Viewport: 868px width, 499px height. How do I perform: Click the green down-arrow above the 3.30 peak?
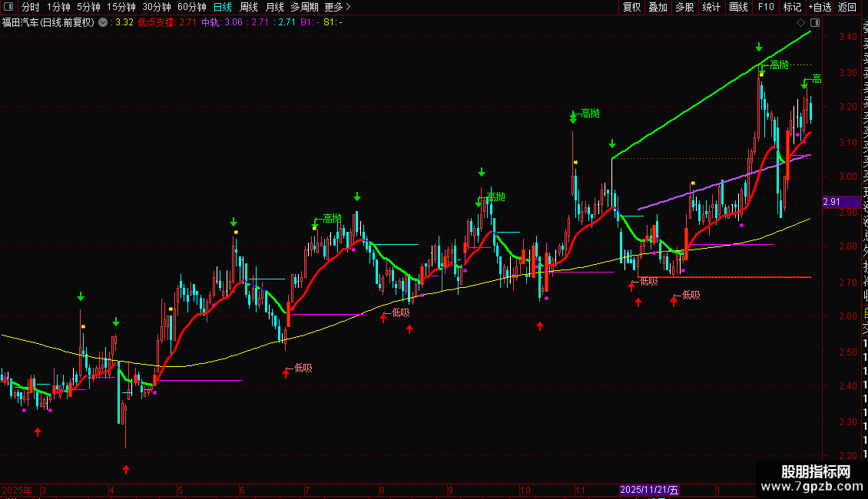point(759,48)
